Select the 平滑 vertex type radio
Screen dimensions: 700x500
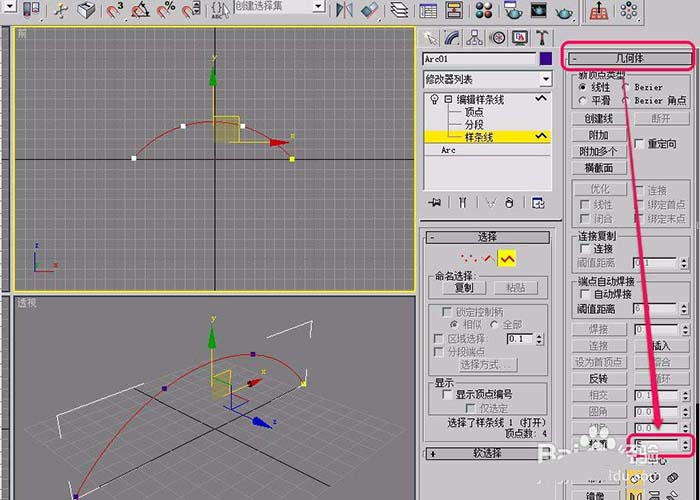(x=582, y=100)
